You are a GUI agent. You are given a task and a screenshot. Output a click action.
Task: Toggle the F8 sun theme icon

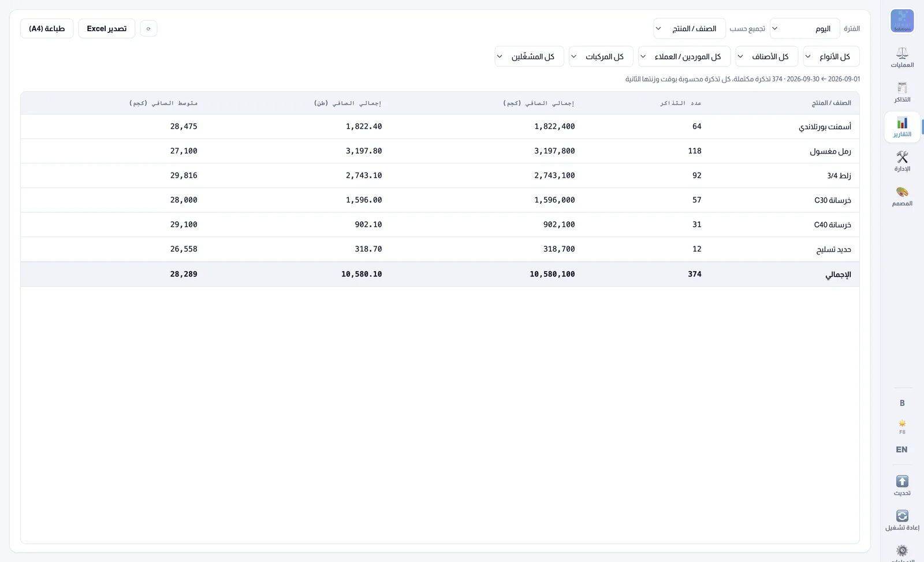[902, 426]
